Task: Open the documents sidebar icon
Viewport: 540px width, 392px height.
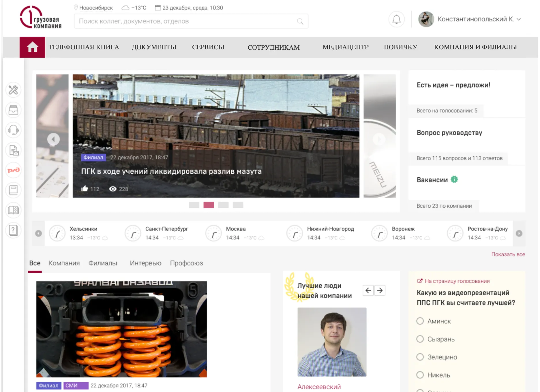Action: click(x=13, y=150)
